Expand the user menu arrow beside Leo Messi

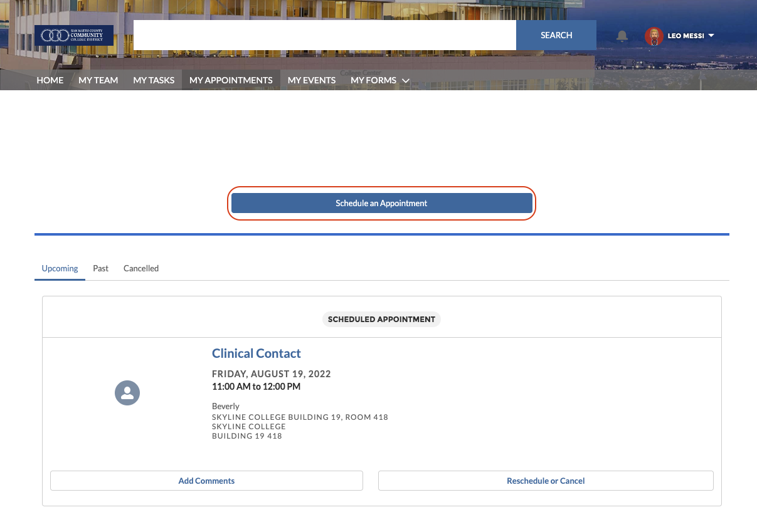coord(711,36)
